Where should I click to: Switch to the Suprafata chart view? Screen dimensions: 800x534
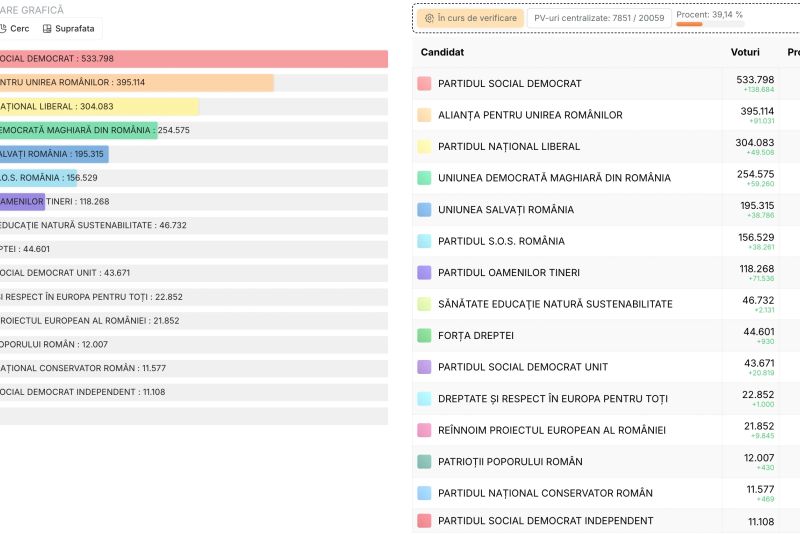coord(68,29)
